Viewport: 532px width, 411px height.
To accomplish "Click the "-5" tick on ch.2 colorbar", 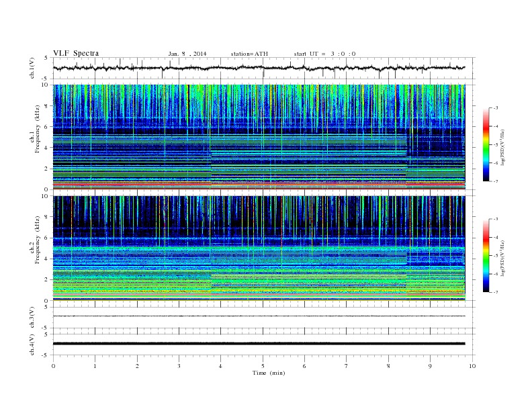I will coord(496,255).
